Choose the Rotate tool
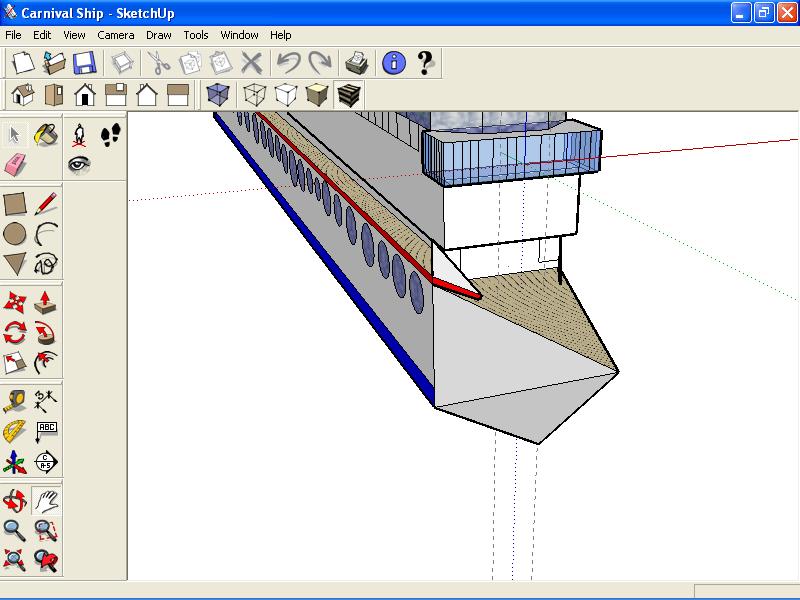800x600 pixels. (x=15, y=333)
